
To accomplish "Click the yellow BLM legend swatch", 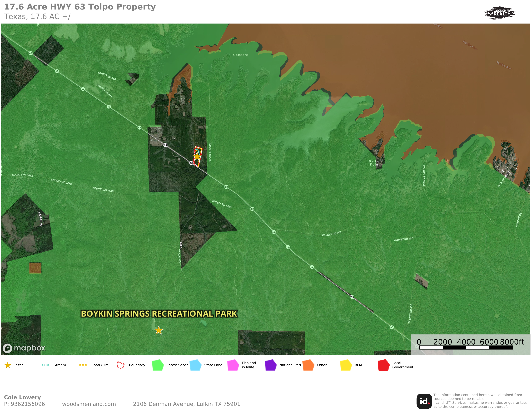I will pyautogui.click(x=346, y=365).
